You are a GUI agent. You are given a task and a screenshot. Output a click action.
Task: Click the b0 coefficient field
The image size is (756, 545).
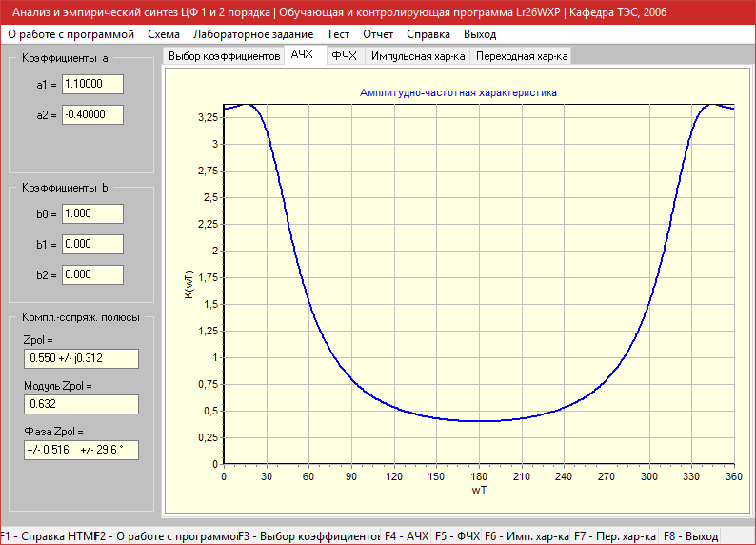92,213
